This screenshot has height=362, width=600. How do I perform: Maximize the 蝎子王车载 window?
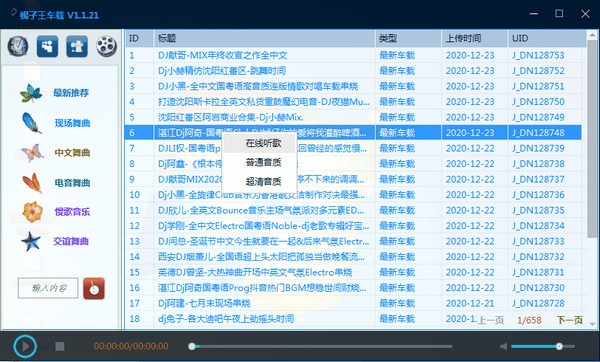(x=559, y=14)
